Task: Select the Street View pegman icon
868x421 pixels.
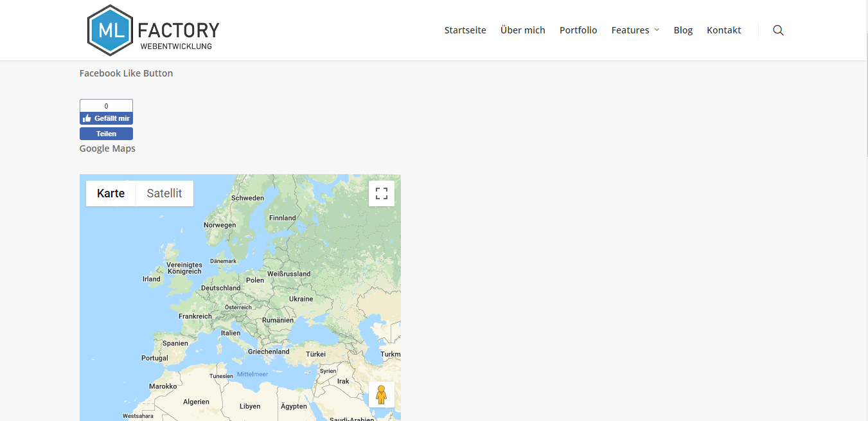Action: pos(382,395)
